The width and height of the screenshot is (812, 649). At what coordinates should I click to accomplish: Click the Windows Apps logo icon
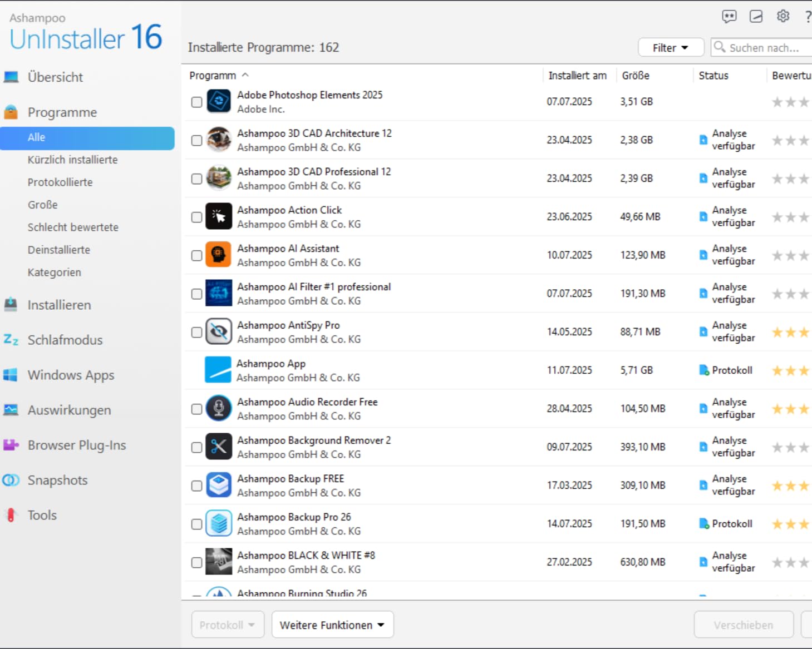pos(10,375)
